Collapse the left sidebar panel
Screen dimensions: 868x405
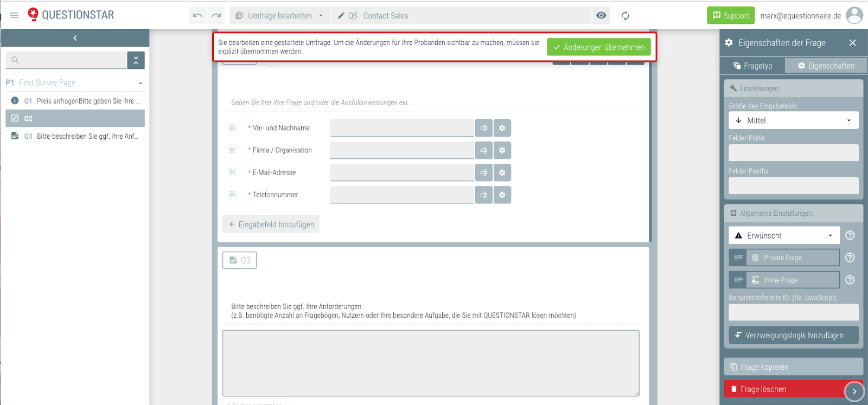pyautogui.click(x=75, y=38)
